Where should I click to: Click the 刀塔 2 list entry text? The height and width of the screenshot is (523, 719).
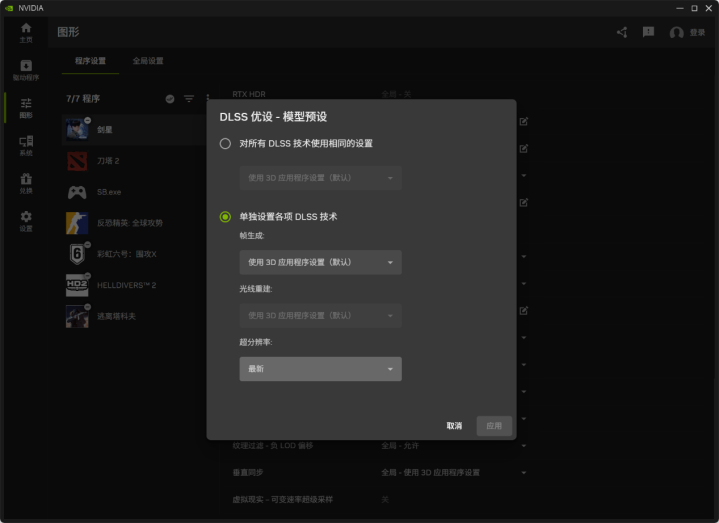click(x=108, y=161)
